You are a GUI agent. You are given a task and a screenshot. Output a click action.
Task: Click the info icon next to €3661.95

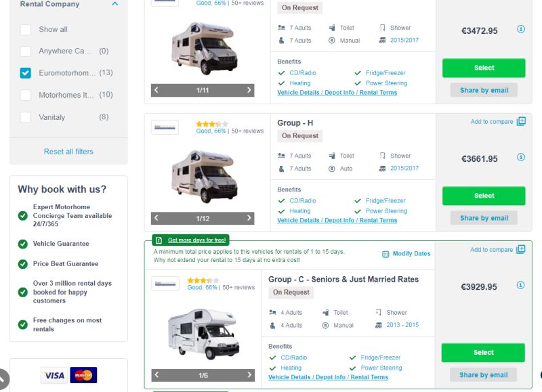click(x=520, y=156)
